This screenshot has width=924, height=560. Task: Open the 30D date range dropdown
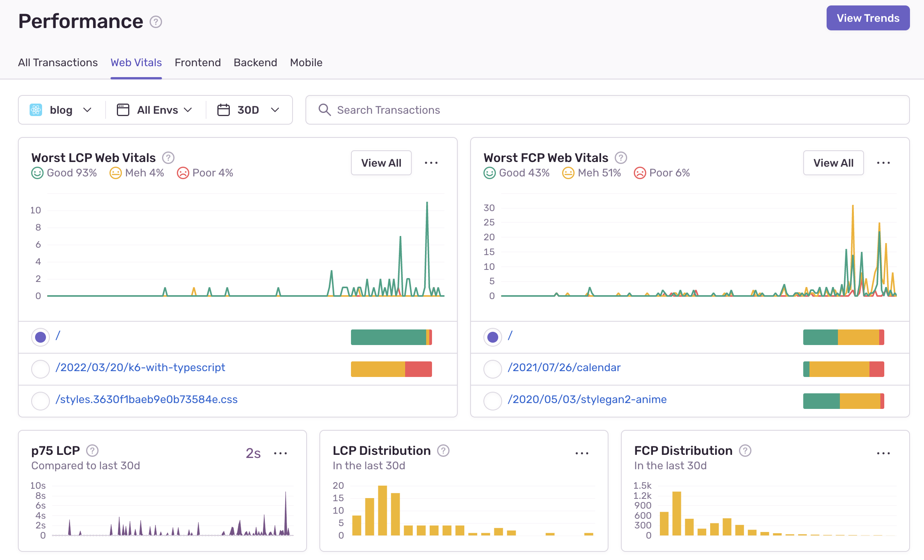click(249, 110)
